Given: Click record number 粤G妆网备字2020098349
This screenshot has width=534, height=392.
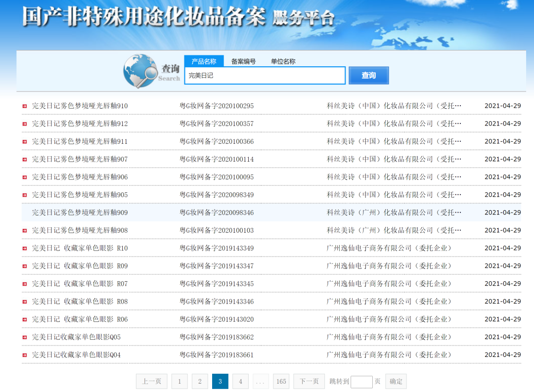Looking at the screenshot, I should pyautogui.click(x=217, y=195).
